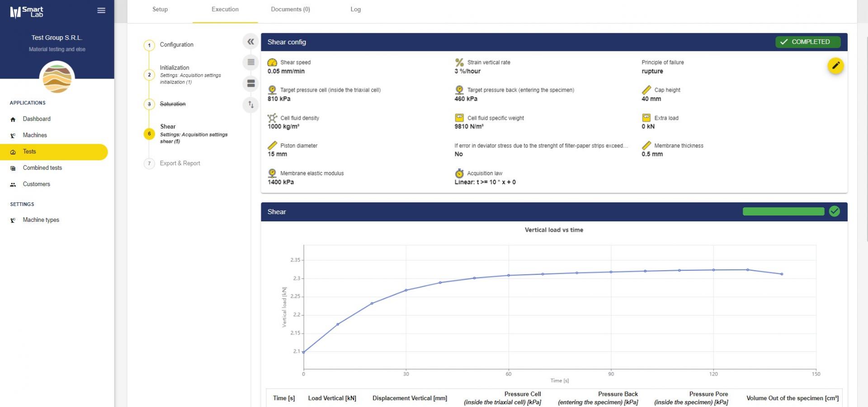The width and height of the screenshot is (868, 407).
Task: Open Machines from the sidebar
Action: coord(35,135)
